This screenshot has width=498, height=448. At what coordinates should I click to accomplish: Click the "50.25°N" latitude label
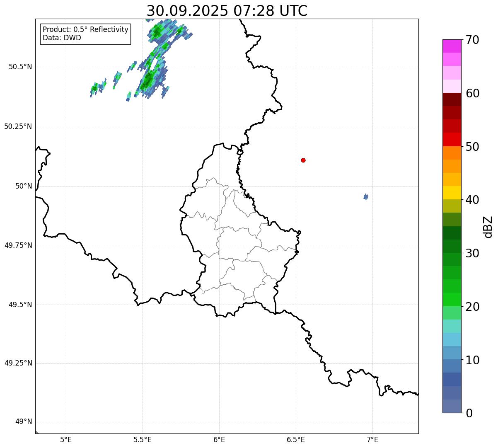[x=18, y=126]
